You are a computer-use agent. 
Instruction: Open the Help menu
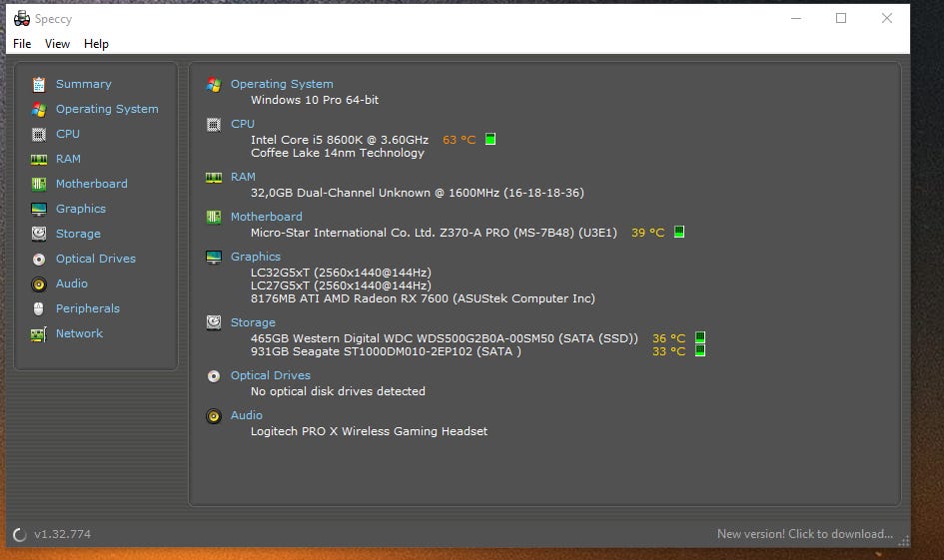(96, 44)
